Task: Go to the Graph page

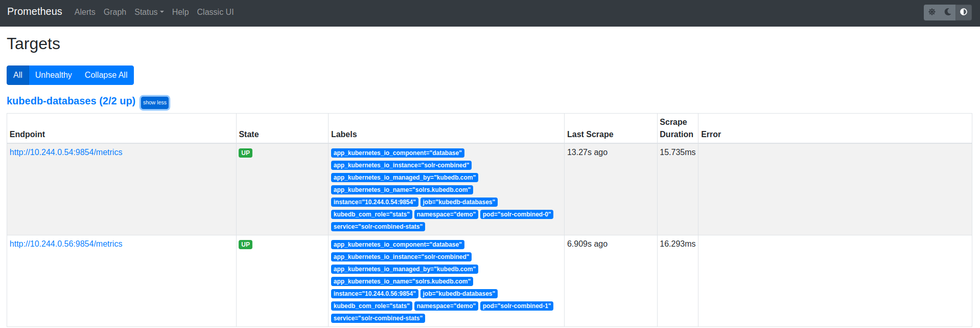Action: [114, 12]
